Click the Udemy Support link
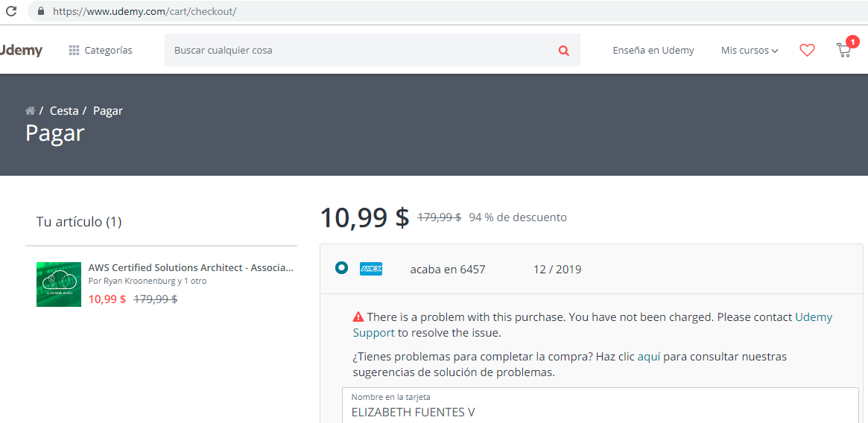Screen dimensions: 868x423 (814, 317)
